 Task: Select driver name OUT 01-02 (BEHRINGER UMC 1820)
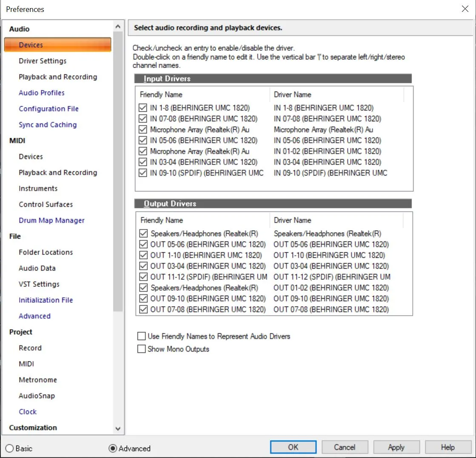pyautogui.click(x=331, y=287)
